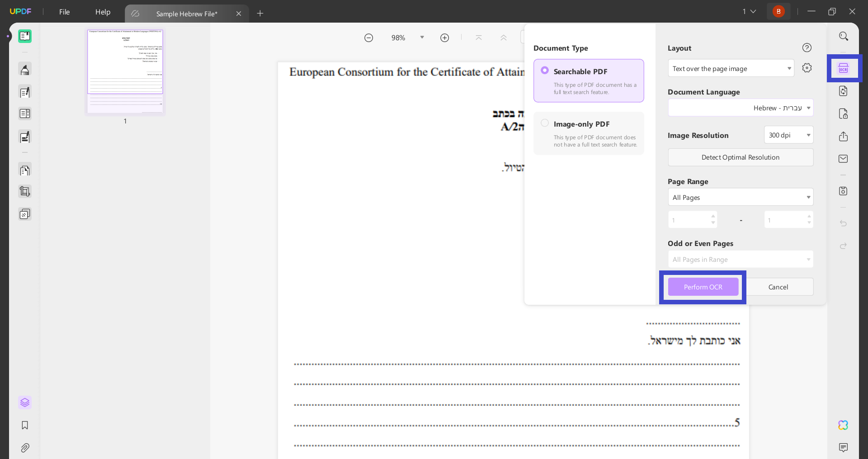Open layout settings gear icon
The height and width of the screenshot is (459, 868).
(807, 68)
